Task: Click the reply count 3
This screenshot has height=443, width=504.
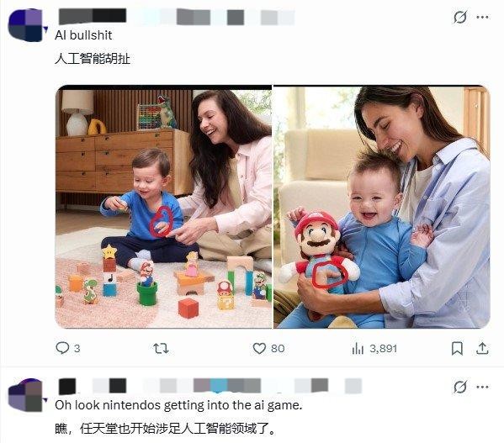Action: tap(77, 348)
